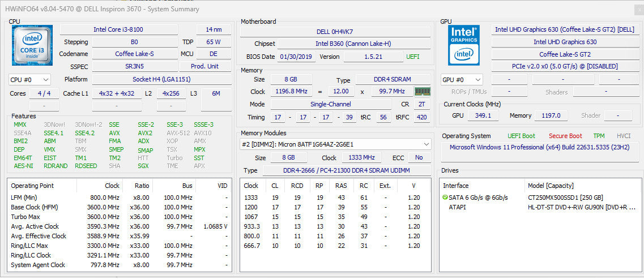
Task: Expand the memory module DIMM2 Micron dropdown
Action: 335,144
